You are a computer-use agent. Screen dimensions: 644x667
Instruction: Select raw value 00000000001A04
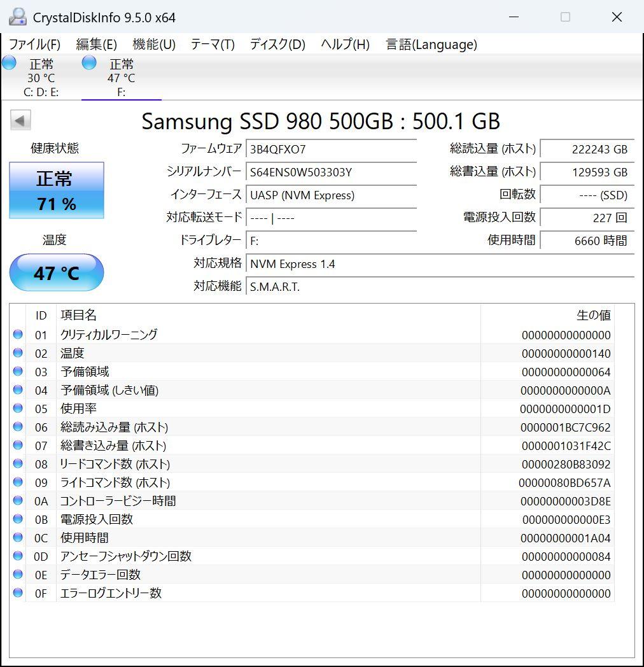pyautogui.click(x=566, y=538)
